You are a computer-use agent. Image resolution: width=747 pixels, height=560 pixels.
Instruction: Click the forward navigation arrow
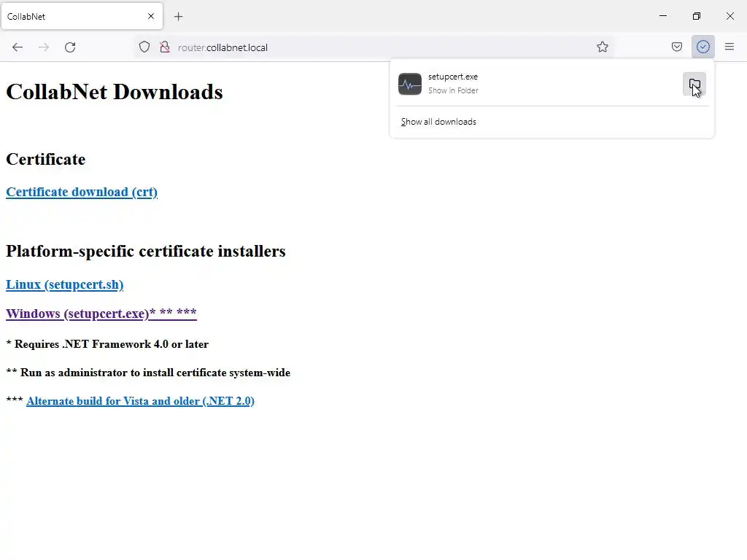pyautogui.click(x=44, y=47)
